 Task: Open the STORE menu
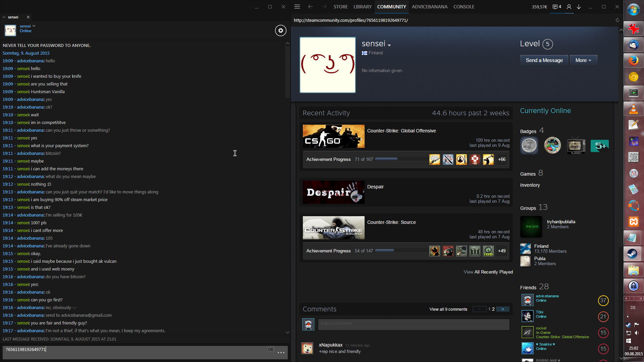[x=340, y=7]
